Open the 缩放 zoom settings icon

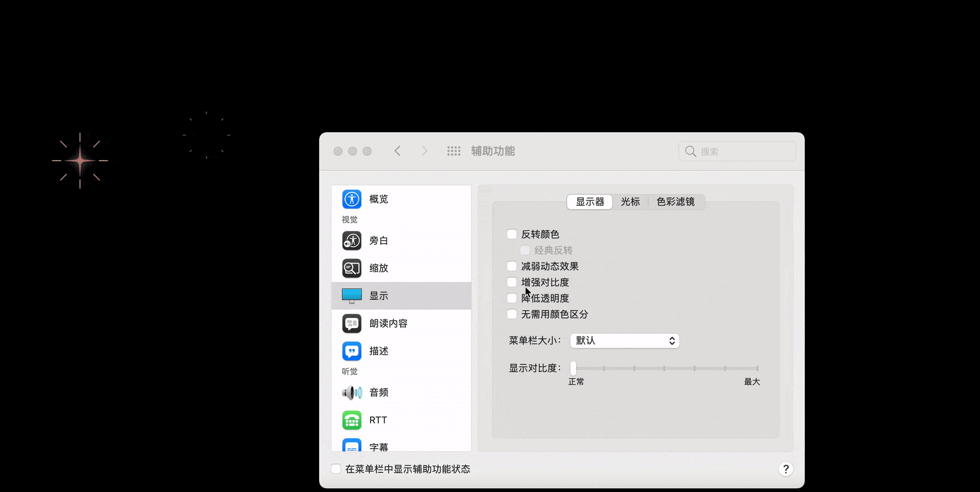pyautogui.click(x=352, y=268)
